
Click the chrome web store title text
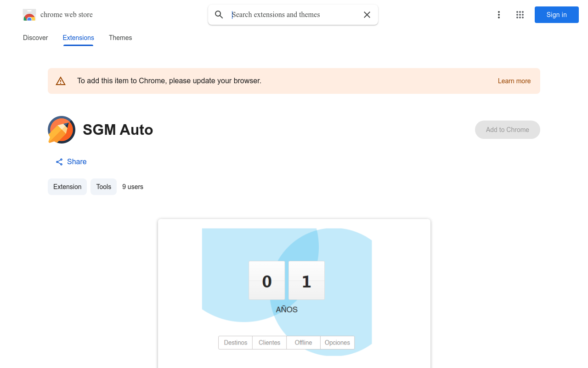click(67, 15)
